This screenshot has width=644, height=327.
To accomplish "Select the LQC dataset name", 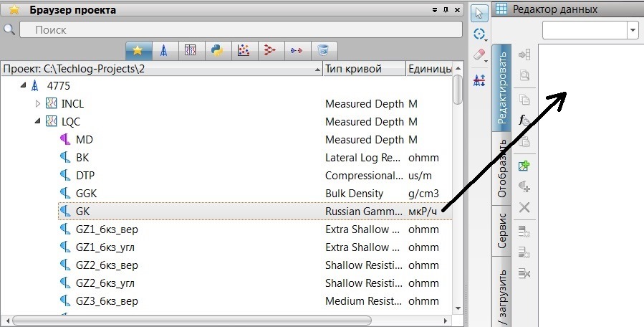I will [x=71, y=122].
